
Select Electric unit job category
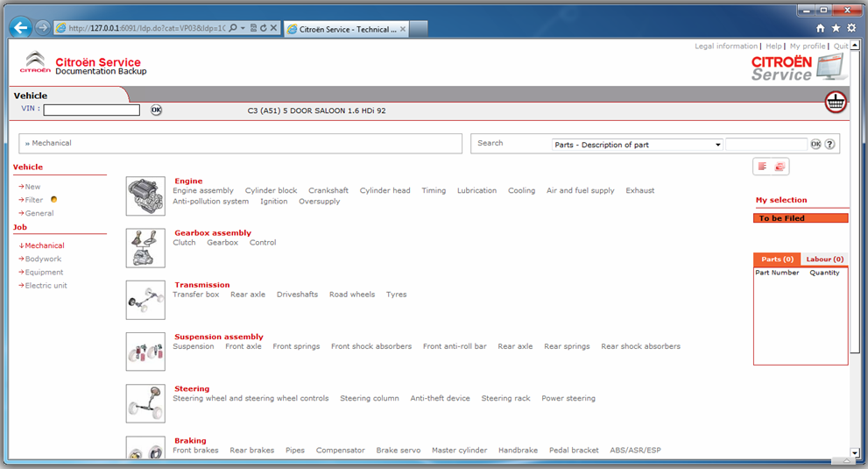(x=46, y=286)
